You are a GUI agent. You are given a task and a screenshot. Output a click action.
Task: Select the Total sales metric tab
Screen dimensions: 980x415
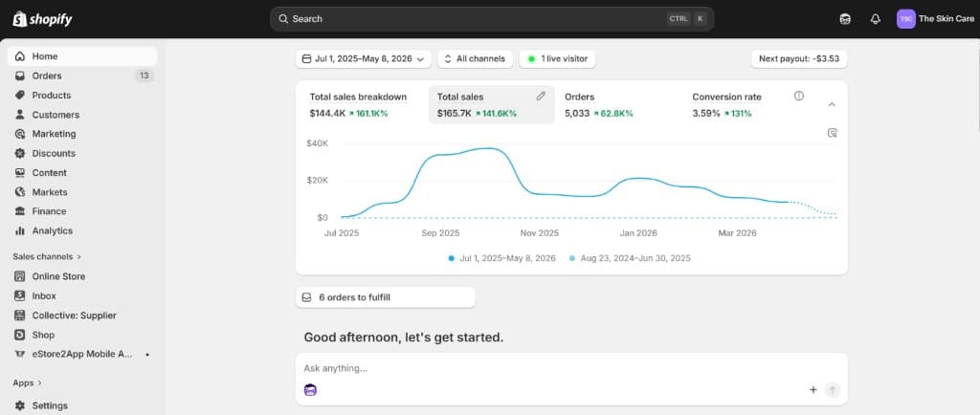pos(491,105)
